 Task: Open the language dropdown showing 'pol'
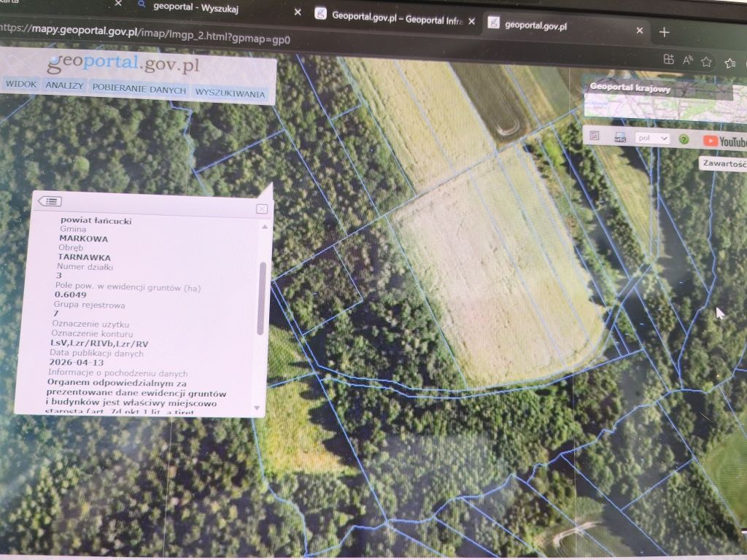[x=652, y=138]
